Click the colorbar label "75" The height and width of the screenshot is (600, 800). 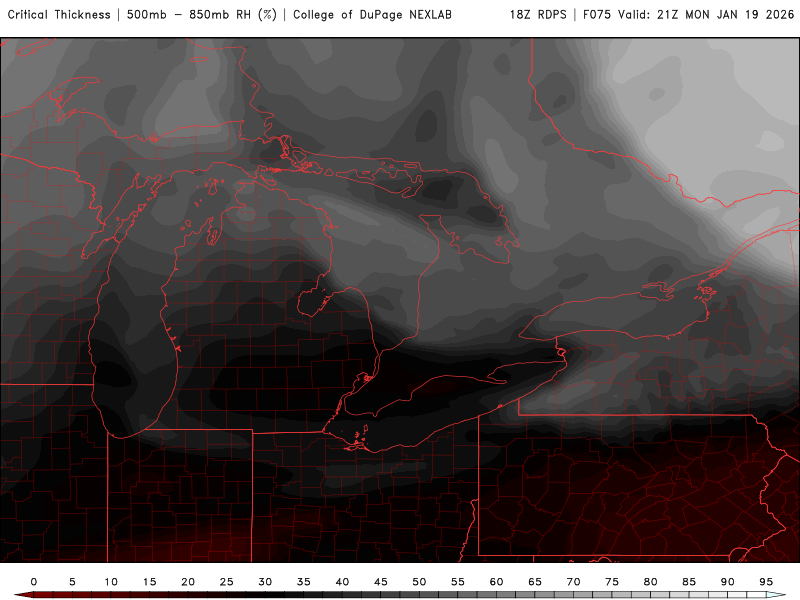(x=612, y=582)
